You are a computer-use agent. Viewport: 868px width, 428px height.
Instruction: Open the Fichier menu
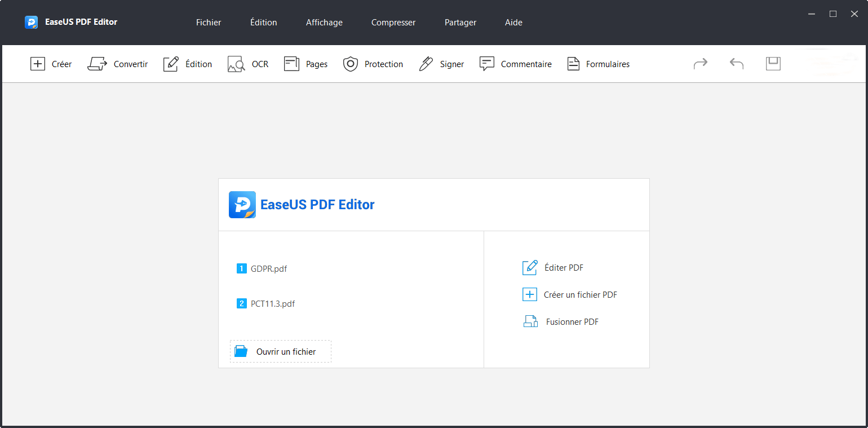coord(209,22)
